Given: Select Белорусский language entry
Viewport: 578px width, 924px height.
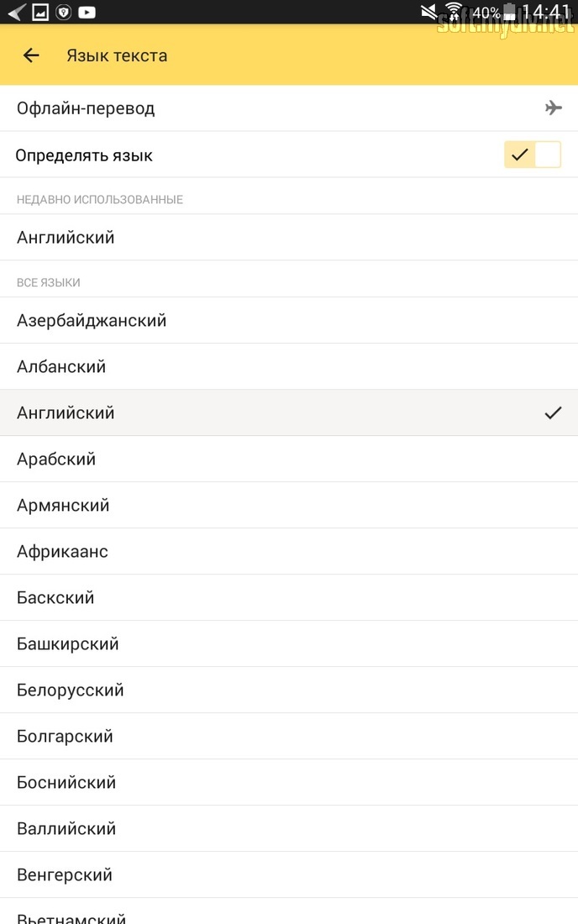Looking at the screenshot, I should click(x=289, y=690).
